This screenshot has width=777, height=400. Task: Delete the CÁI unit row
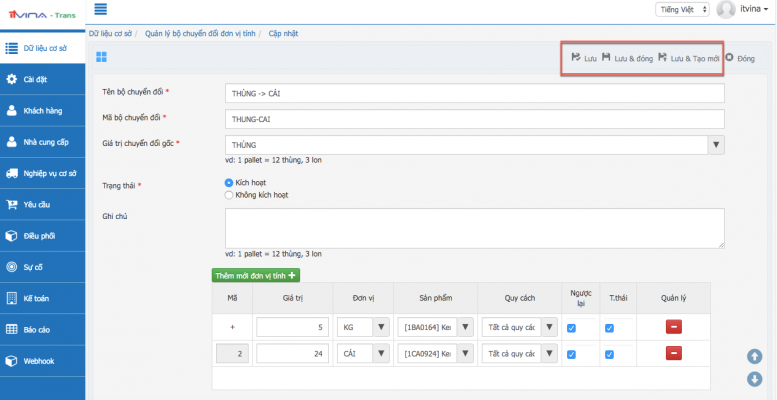(673, 354)
